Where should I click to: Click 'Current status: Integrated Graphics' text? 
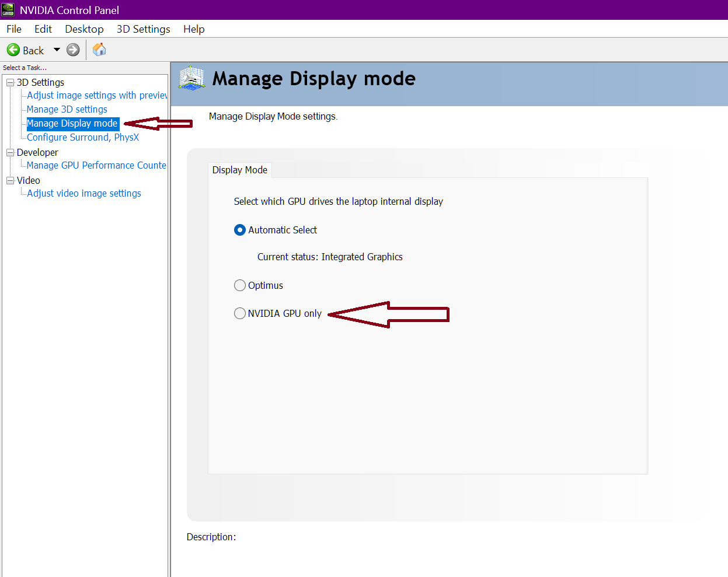point(330,257)
